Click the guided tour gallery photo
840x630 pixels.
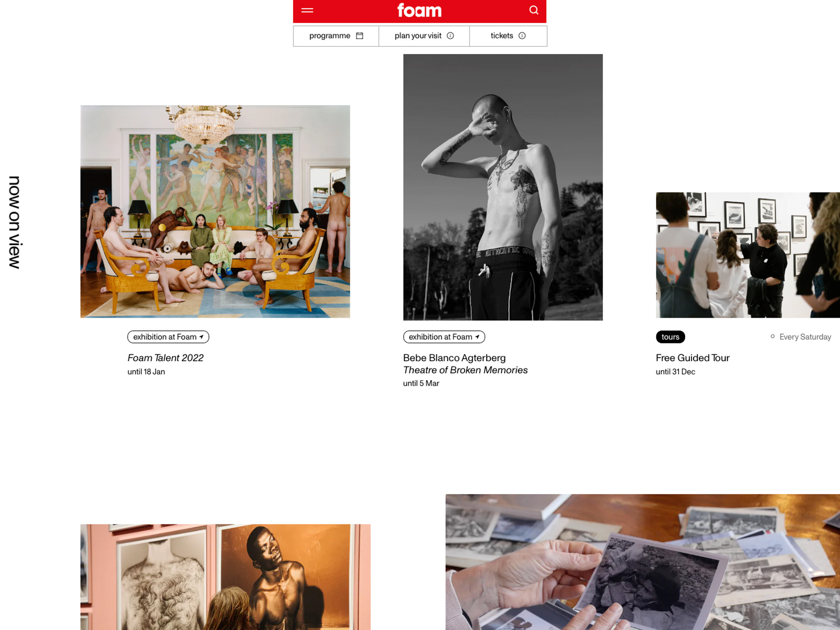pos(748,255)
